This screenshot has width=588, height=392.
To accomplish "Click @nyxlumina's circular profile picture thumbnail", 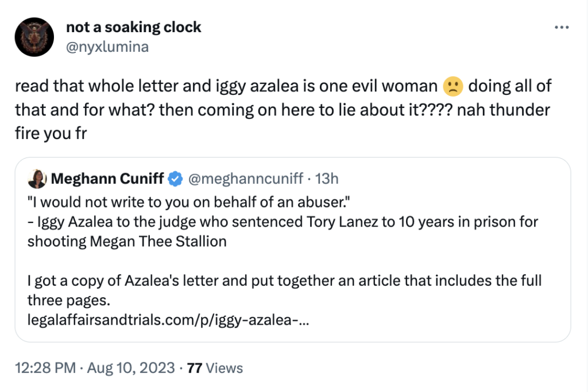I will coord(34,37).
